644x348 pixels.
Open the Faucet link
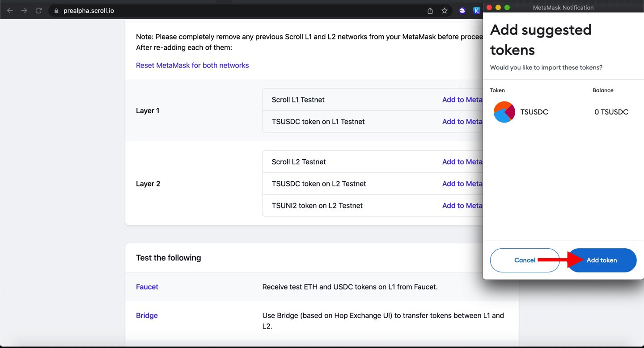point(147,287)
